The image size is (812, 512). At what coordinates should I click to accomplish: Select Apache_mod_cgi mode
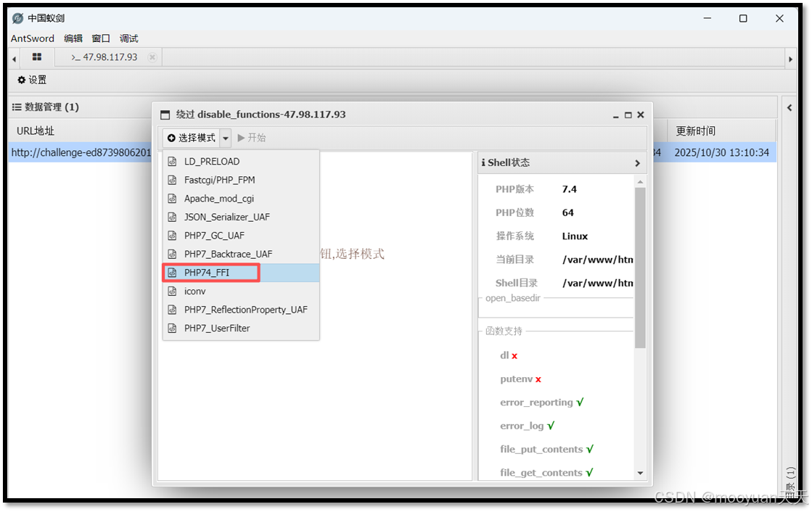tap(241, 199)
